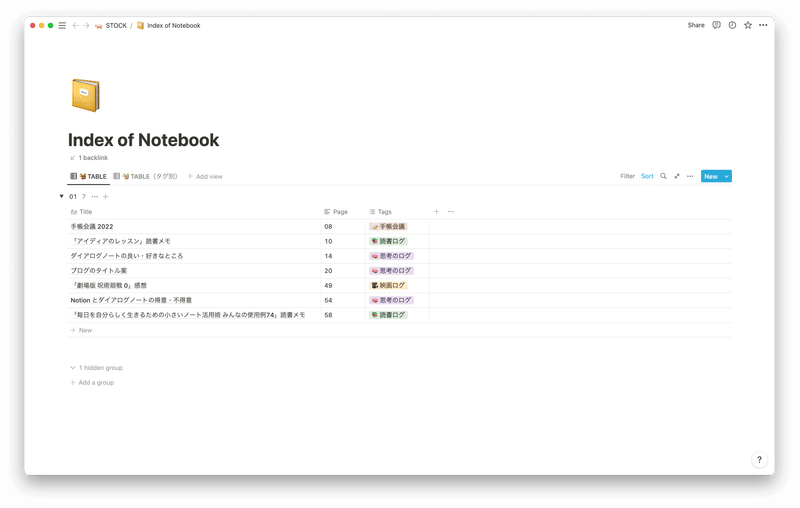
Task: Open page history clock icon
Action: coord(732,25)
